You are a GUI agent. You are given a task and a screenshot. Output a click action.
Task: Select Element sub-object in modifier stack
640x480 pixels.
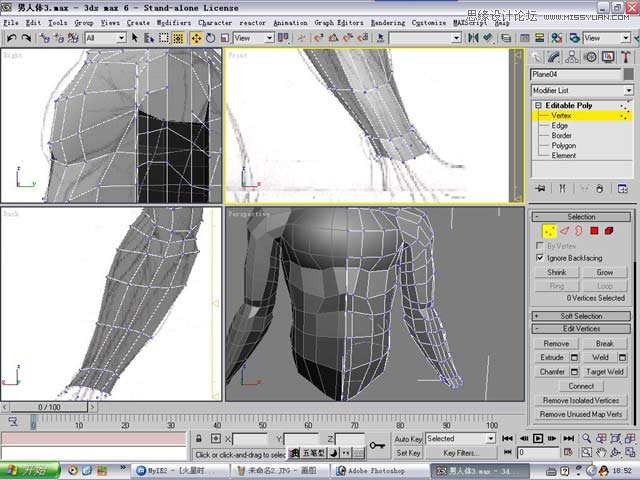(x=564, y=156)
